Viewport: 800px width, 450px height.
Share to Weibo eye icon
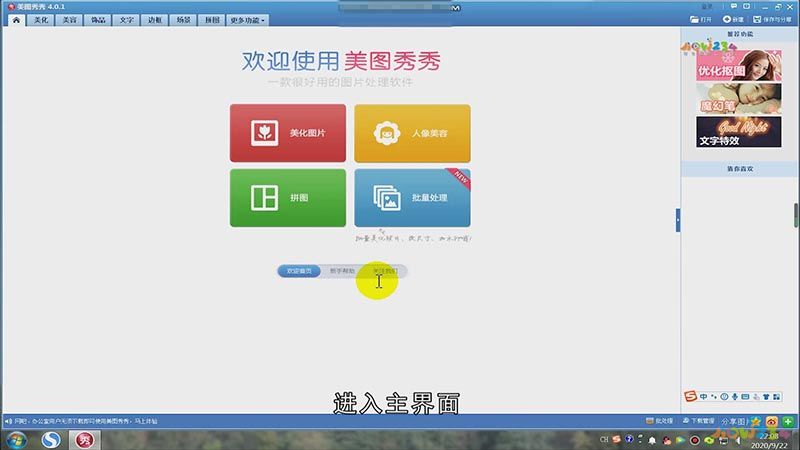771,421
